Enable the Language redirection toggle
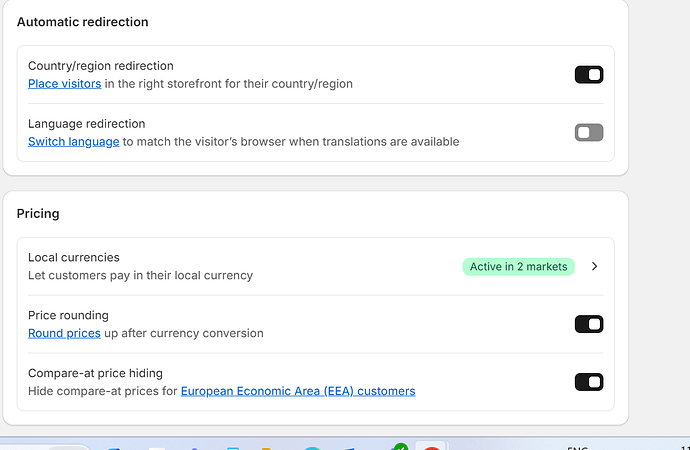This screenshot has height=450, width=690. pos(588,132)
